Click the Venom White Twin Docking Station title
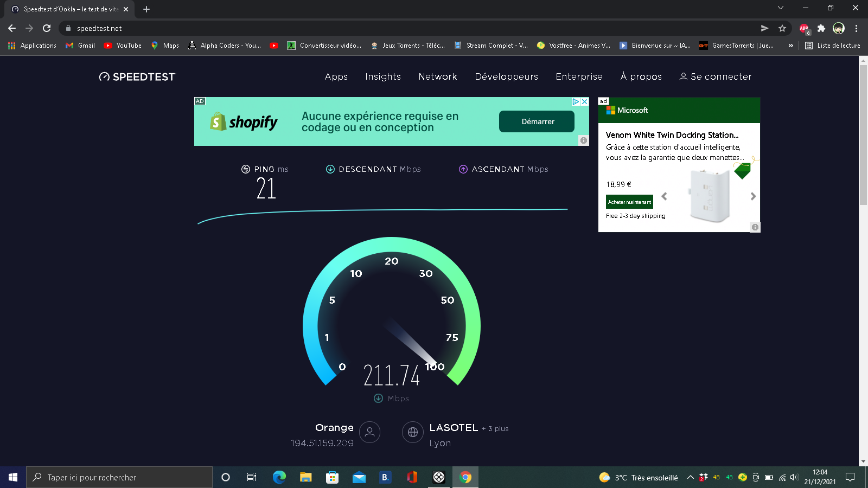The image size is (868, 488). 672,135
